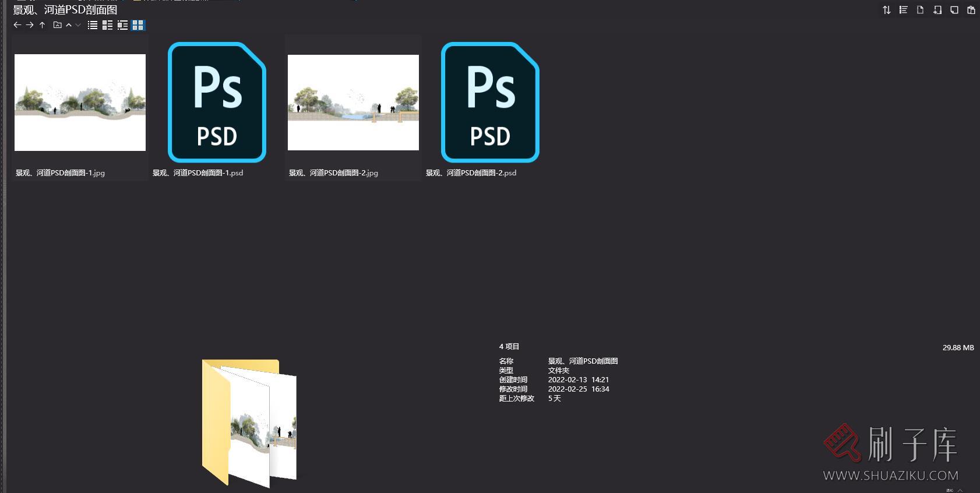Select the 景观、河道PSD剖面图-1.psd file icon

pos(217,102)
